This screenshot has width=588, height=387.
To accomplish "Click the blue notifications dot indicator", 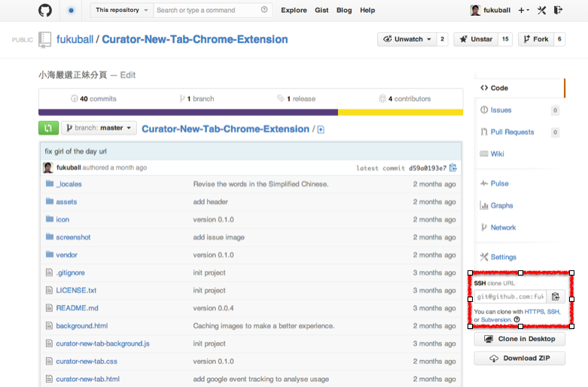I will click(71, 10).
